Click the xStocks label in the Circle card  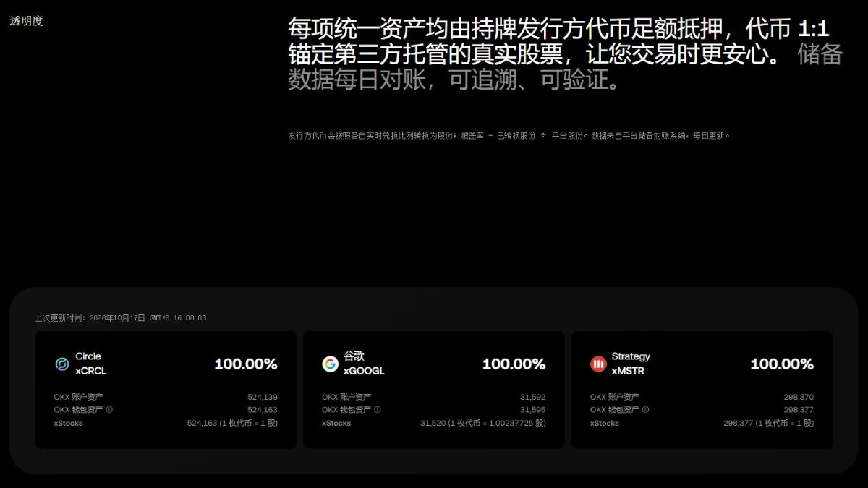(69, 423)
